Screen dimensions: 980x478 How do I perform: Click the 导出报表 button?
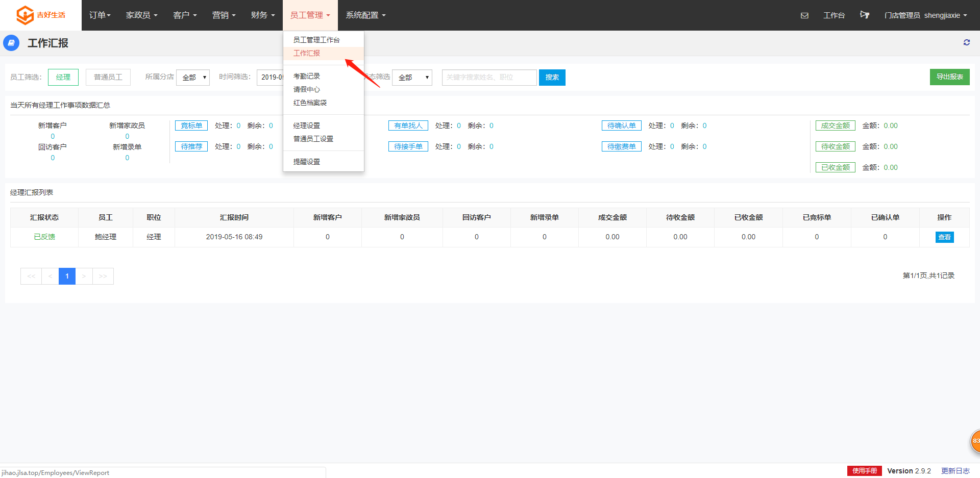coord(949,77)
